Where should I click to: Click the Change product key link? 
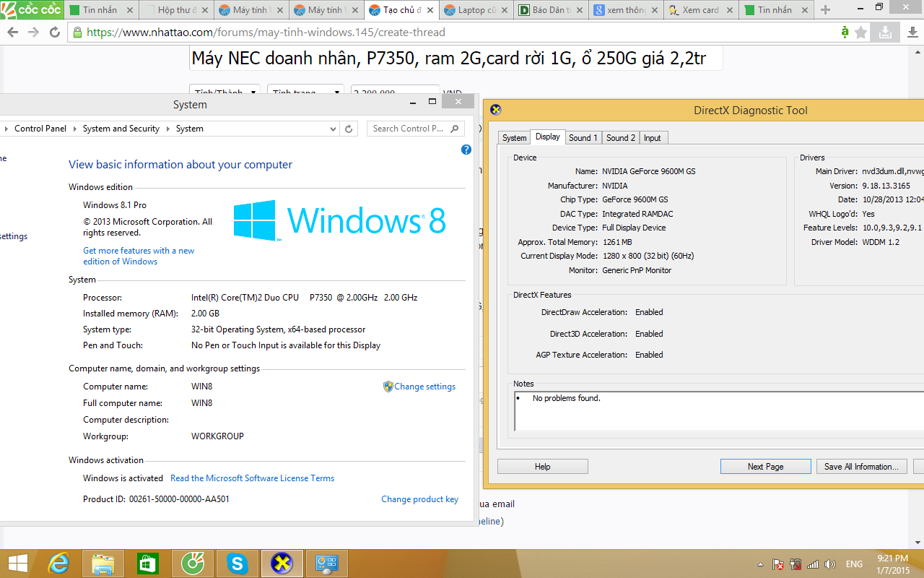420,499
